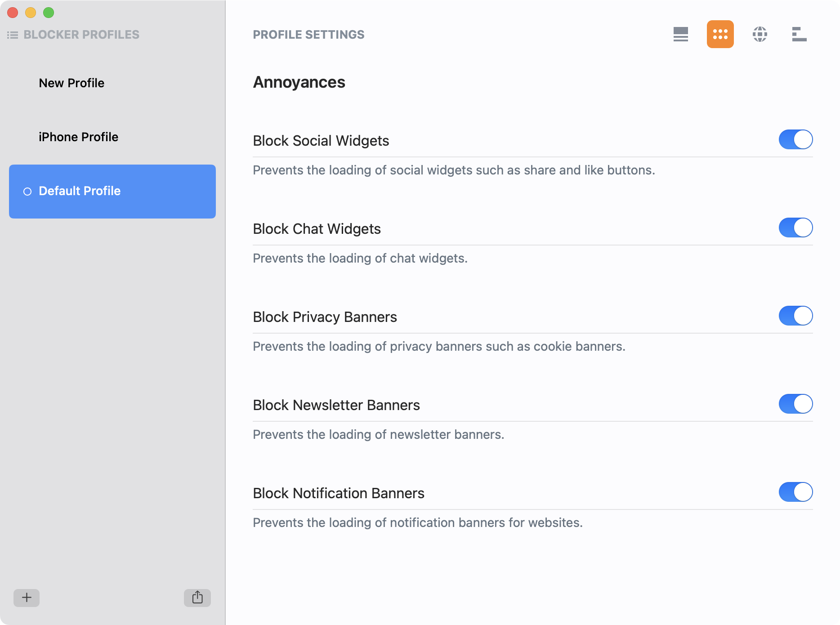Add a new profile with plus button
The width and height of the screenshot is (840, 625).
27,598
